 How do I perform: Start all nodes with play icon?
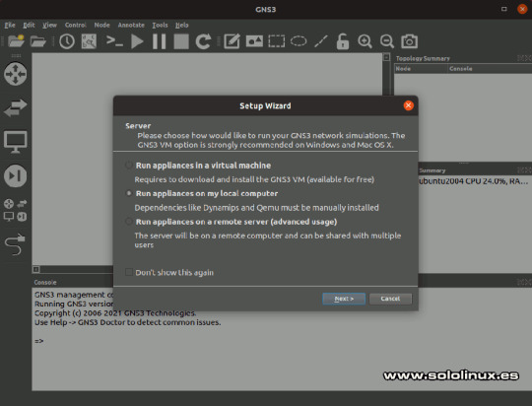137,41
